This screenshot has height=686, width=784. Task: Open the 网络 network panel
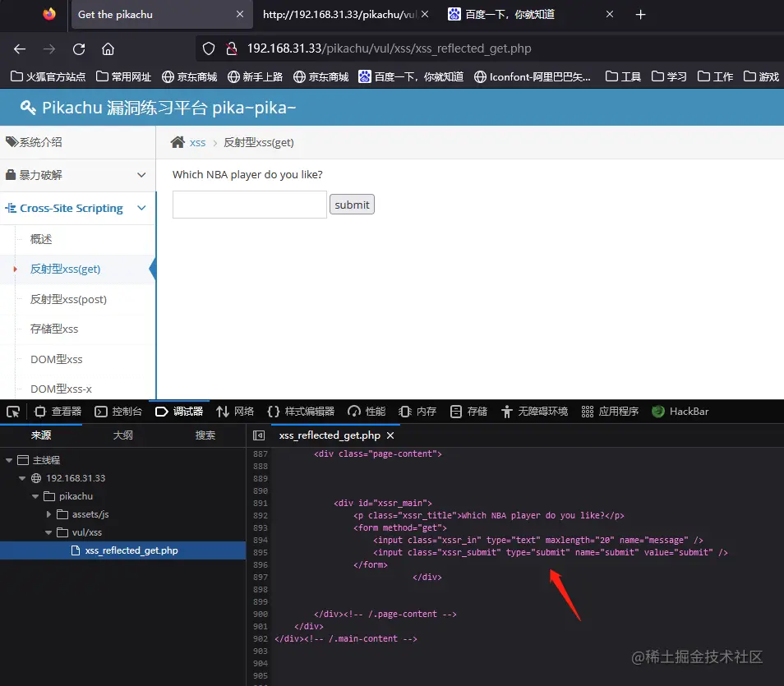pos(235,412)
